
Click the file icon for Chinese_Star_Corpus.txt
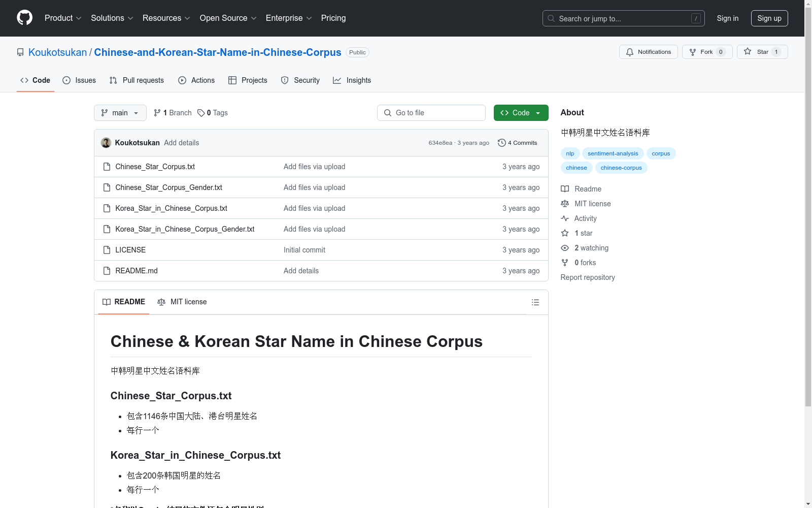tap(107, 167)
